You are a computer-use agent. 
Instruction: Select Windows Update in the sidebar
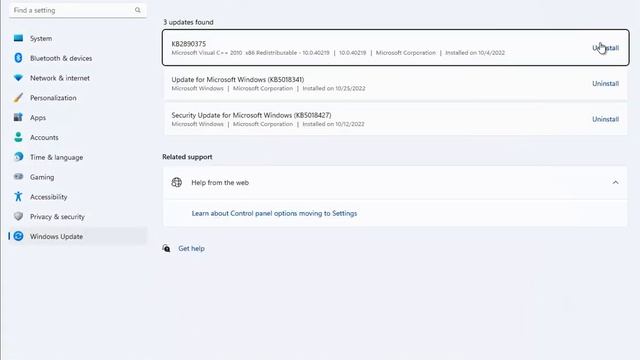(x=78, y=236)
